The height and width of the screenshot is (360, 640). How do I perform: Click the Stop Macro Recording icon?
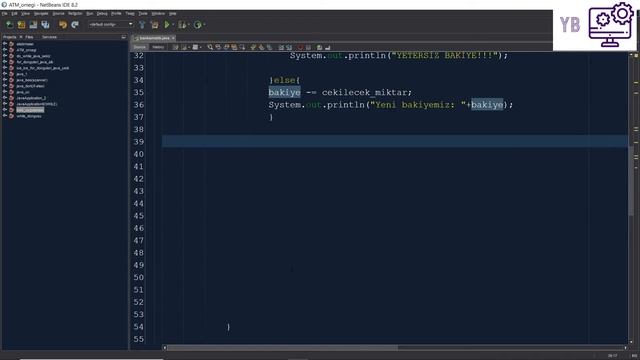(308, 47)
